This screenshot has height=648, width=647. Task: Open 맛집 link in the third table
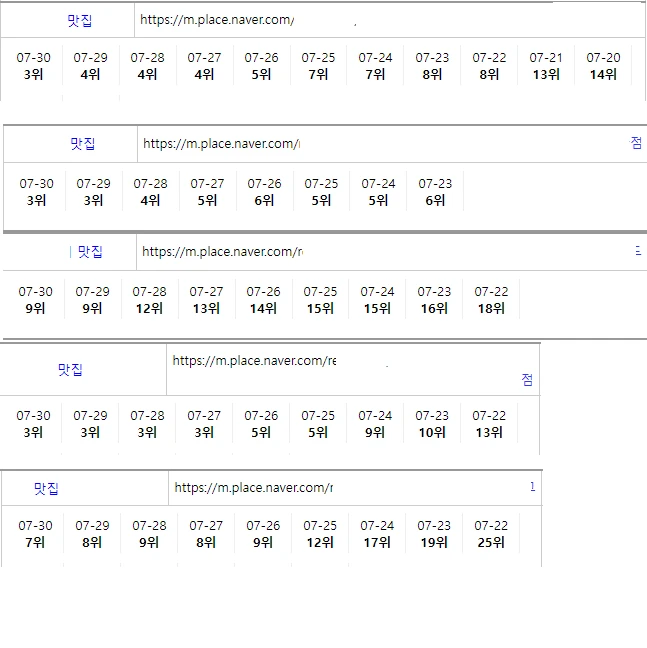(91, 252)
